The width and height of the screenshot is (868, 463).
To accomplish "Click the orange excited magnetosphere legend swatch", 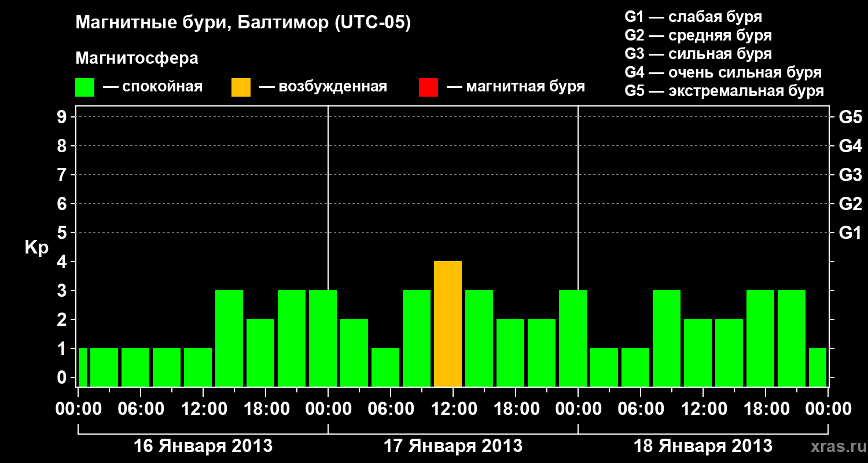I will 241,87.
